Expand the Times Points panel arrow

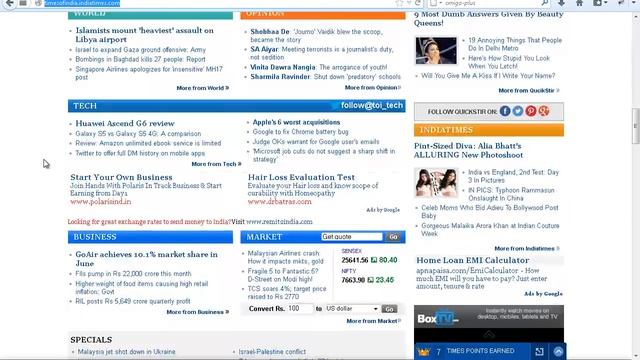[558, 351]
